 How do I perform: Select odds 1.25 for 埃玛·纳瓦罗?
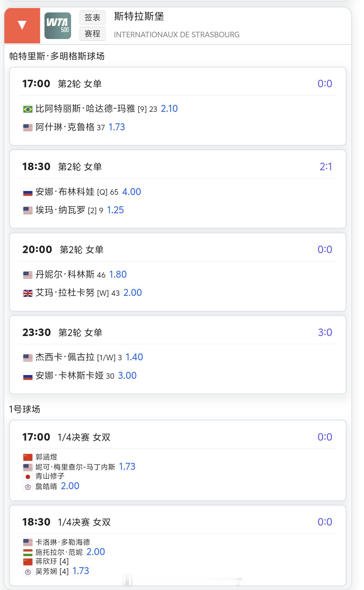click(115, 210)
